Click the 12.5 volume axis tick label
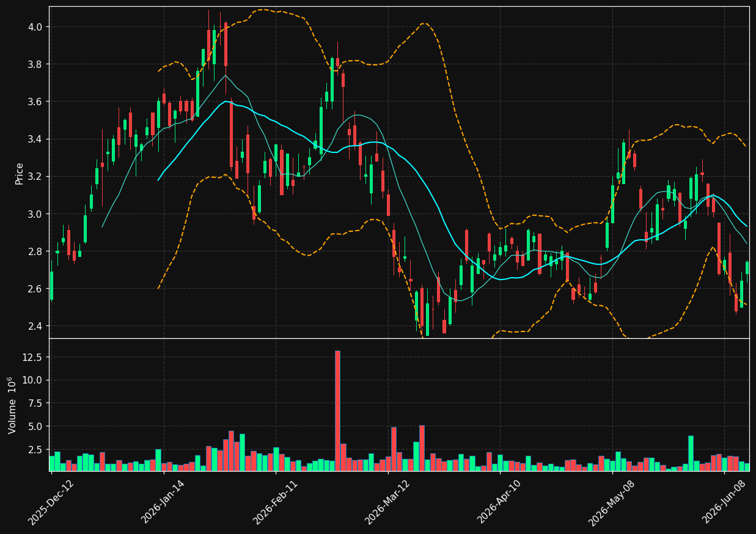This screenshot has height=534, width=756. (32, 357)
